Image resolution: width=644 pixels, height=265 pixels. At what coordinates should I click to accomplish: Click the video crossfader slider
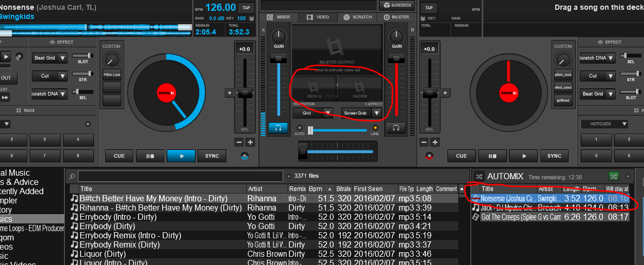(337, 130)
